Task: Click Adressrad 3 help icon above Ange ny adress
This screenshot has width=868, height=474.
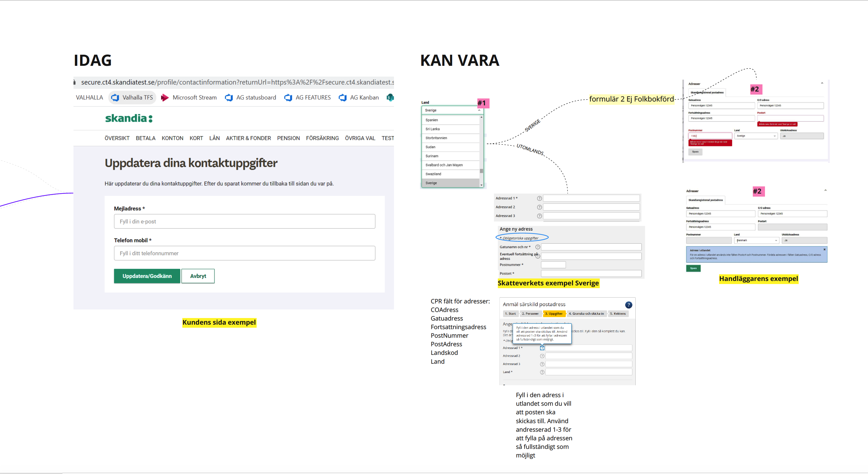Action: tap(539, 216)
